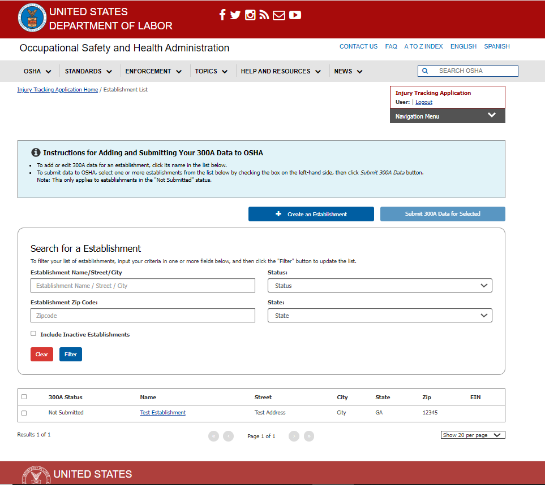
Task: Expand the Standards menu
Action: point(88,71)
